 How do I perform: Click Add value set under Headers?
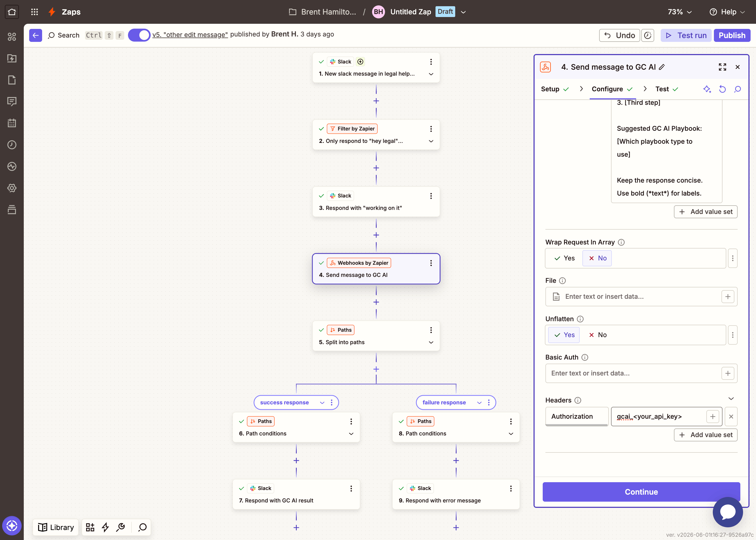coord(706,435)
